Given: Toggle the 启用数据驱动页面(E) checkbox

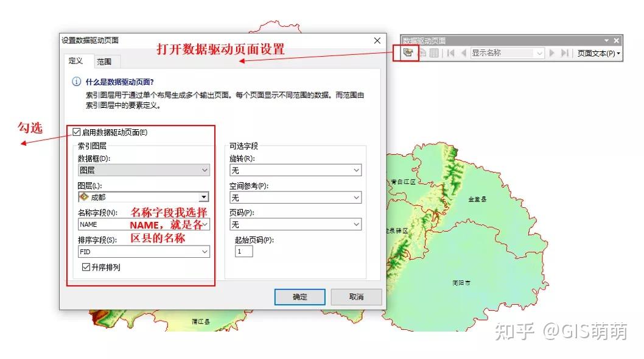Looking at the screenshot, I should click(x=77, y=132).
